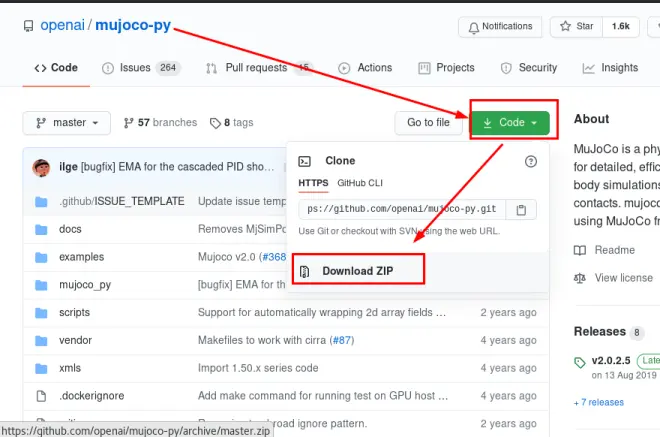Open the xmls folder
Image resolution: width=660 pixels, height=437 pixels.
pos(70,368)
